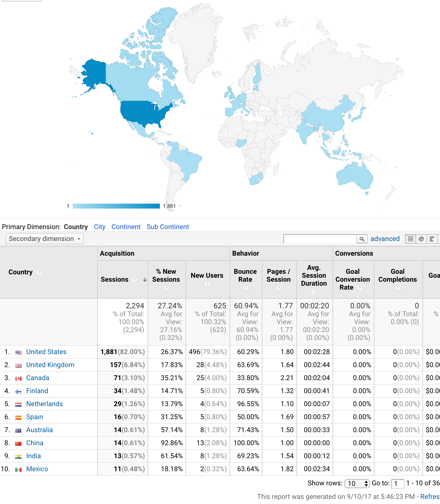The width and height of the screenshot is (440, 504).
Task: Switch to the data table view icon
Action: [x=411, y=239]
